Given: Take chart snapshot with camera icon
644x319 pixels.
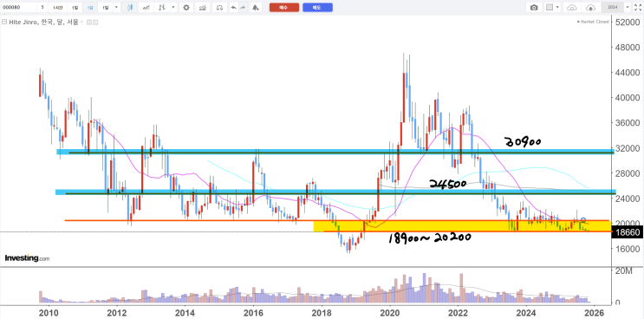Looking at the screenshot, I should coord(534,8).
